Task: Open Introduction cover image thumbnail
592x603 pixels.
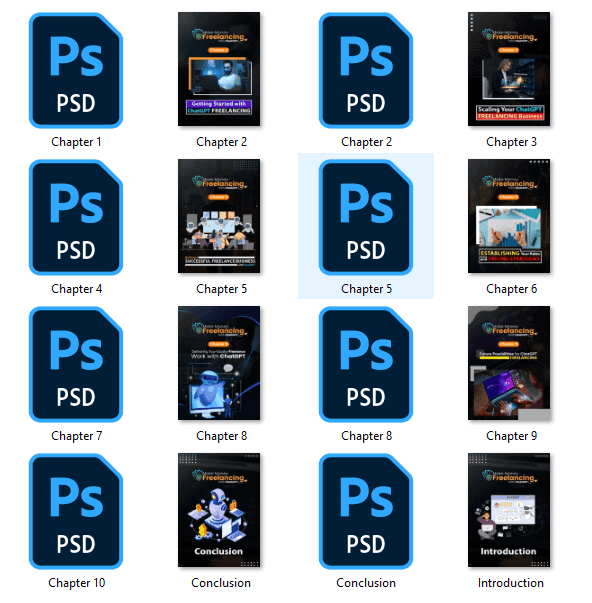Action: pos(509,510)
